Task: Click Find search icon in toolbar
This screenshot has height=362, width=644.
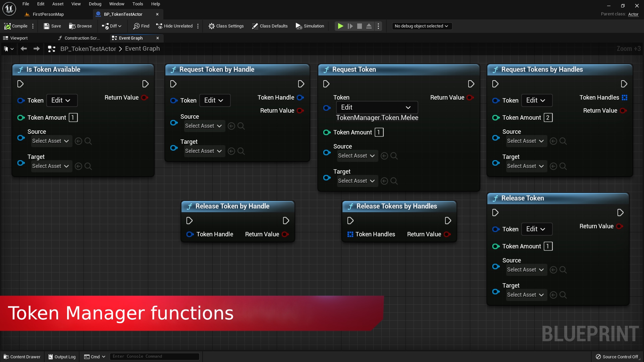Action: click(137, 26)
